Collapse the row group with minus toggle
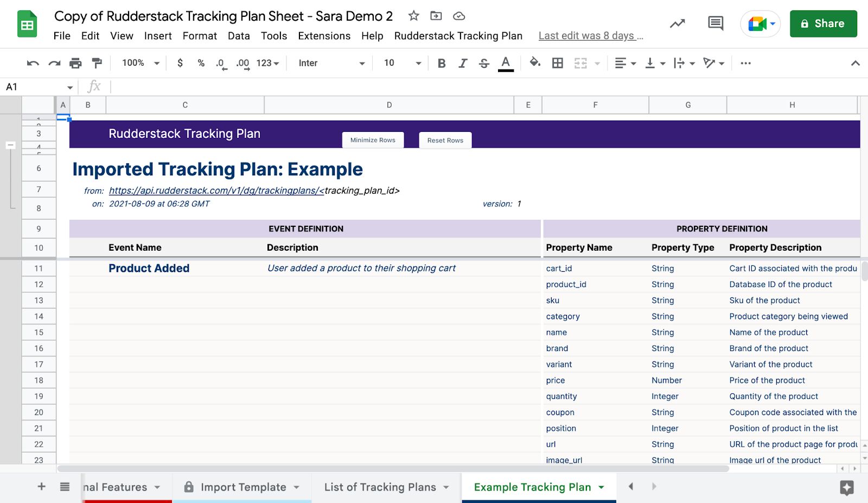 [10, 145]
